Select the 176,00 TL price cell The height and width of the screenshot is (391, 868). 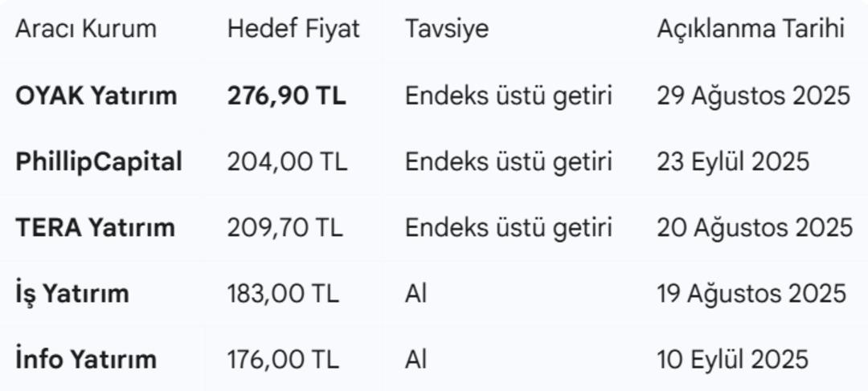pos(283,360)
